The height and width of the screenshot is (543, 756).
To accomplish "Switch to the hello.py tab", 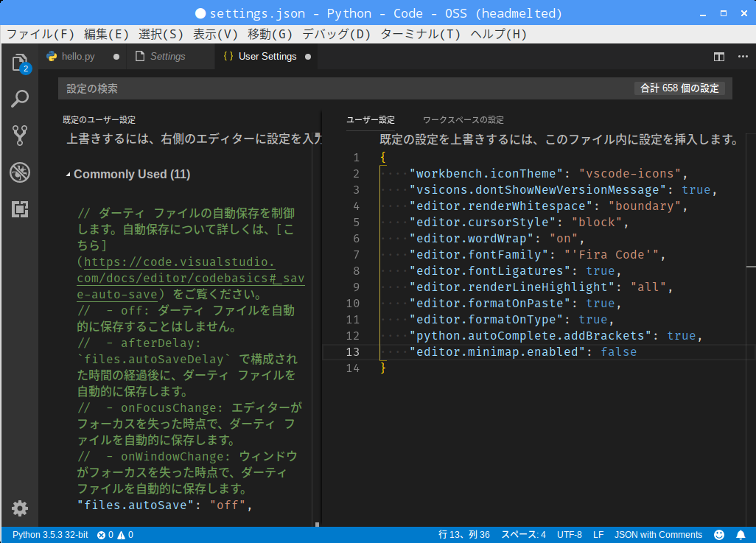I will [78, 57].
